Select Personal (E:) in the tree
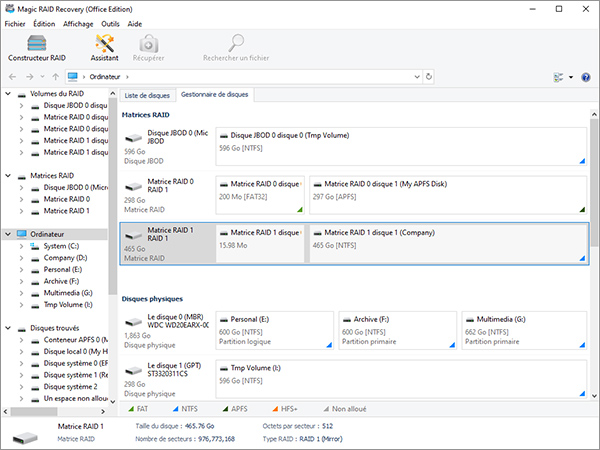Screen dimensions: 600x450 [x=63, y=269]
